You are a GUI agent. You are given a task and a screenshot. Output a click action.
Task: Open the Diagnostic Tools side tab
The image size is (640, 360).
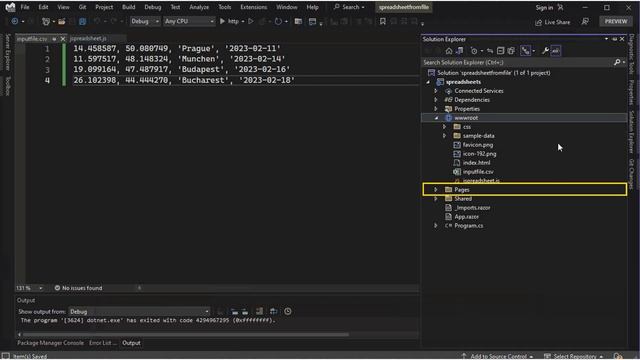click(632, 55)
